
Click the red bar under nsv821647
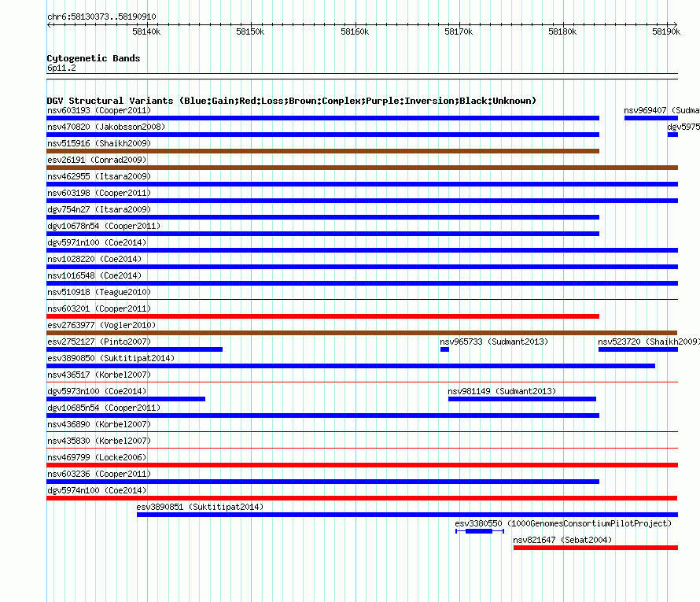coord(595,548)
